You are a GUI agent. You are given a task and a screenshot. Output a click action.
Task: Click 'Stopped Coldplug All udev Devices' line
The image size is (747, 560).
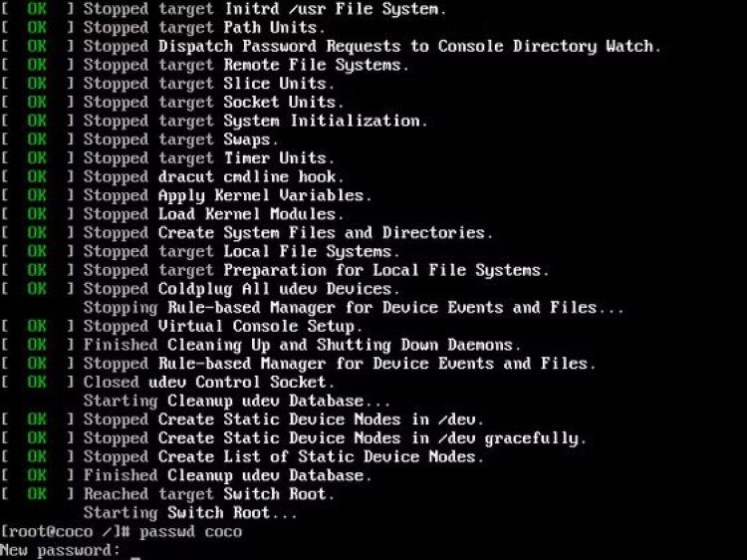pos(242,289)
